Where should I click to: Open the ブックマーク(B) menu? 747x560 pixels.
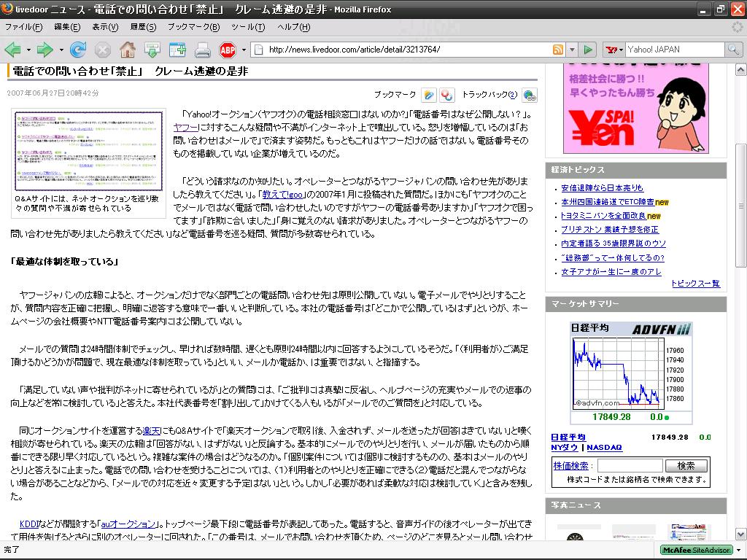193,27
